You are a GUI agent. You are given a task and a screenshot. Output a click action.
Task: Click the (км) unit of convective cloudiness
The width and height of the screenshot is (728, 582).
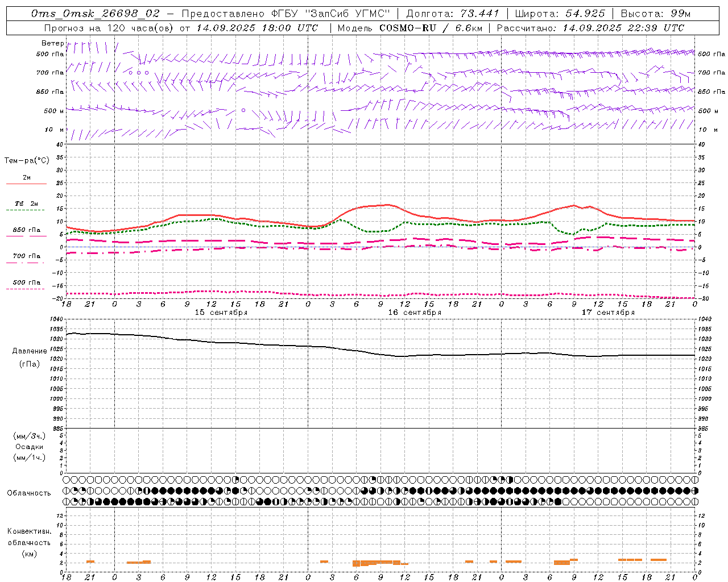click(x=30, y=554)
